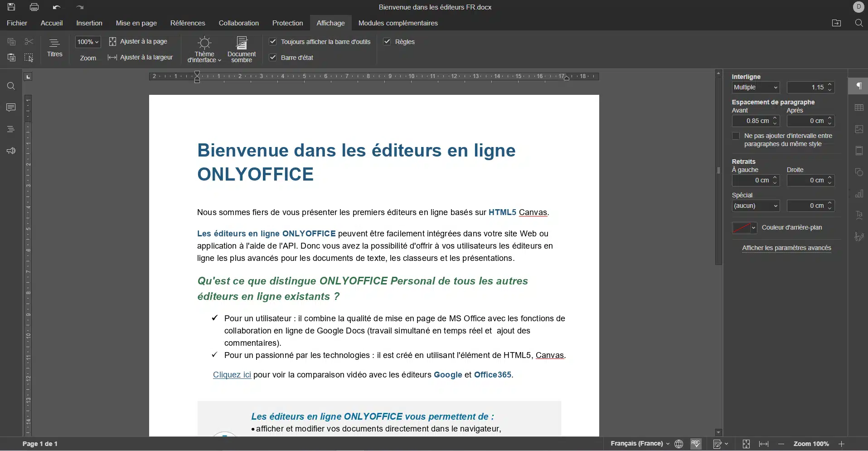Open the Titres headings panel
The height and width of the screenshot is (451, 868).
(54, 48)
